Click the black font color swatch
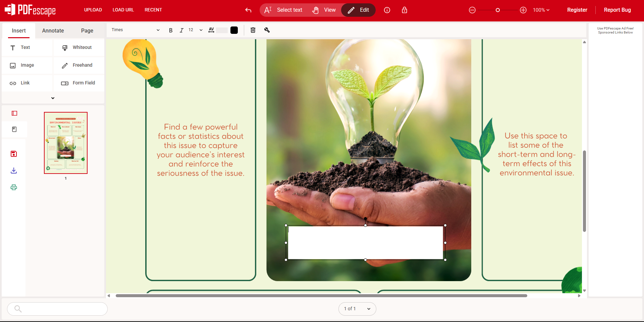This screenshot has width=644, height=322. tap(234, 30)
